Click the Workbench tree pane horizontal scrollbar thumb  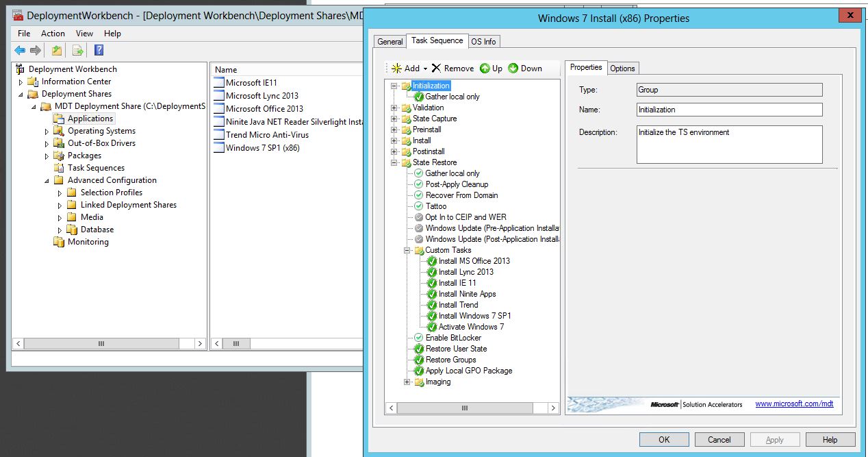point(101,344)
